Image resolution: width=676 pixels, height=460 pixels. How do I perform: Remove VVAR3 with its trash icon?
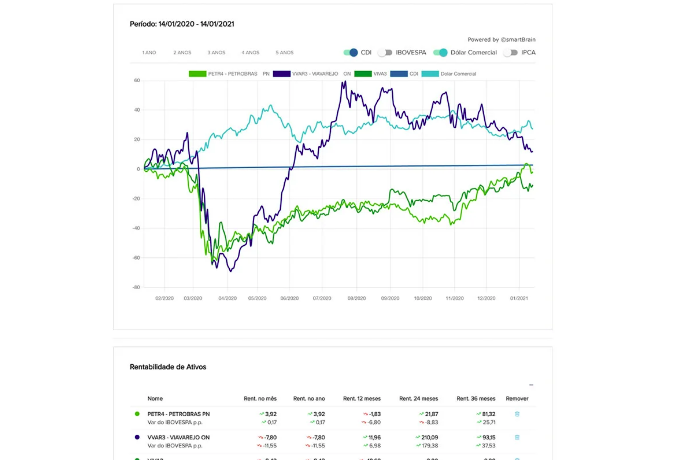click(517, 437)
